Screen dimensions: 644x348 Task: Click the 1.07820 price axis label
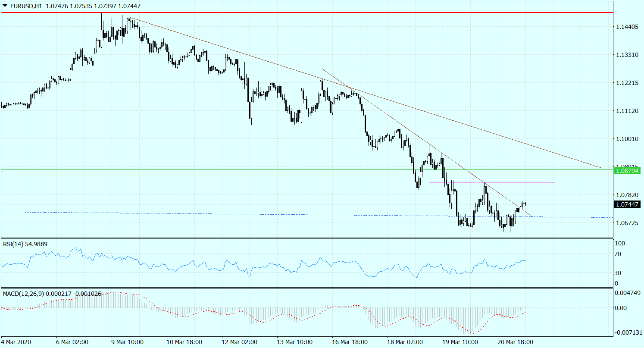tap(628, 195)
